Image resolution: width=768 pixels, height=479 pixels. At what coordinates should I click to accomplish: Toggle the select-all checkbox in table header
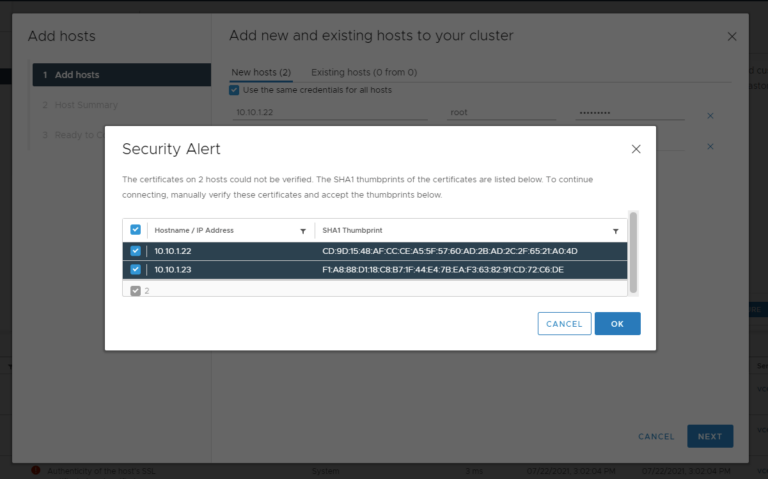(135, 230)
